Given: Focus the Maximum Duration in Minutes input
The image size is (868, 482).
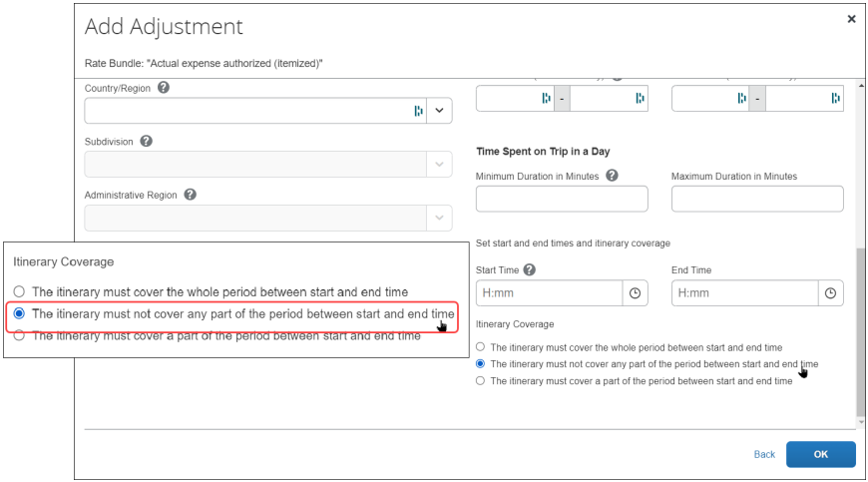Looking at the screenshot, I should (x=757, y=199).
